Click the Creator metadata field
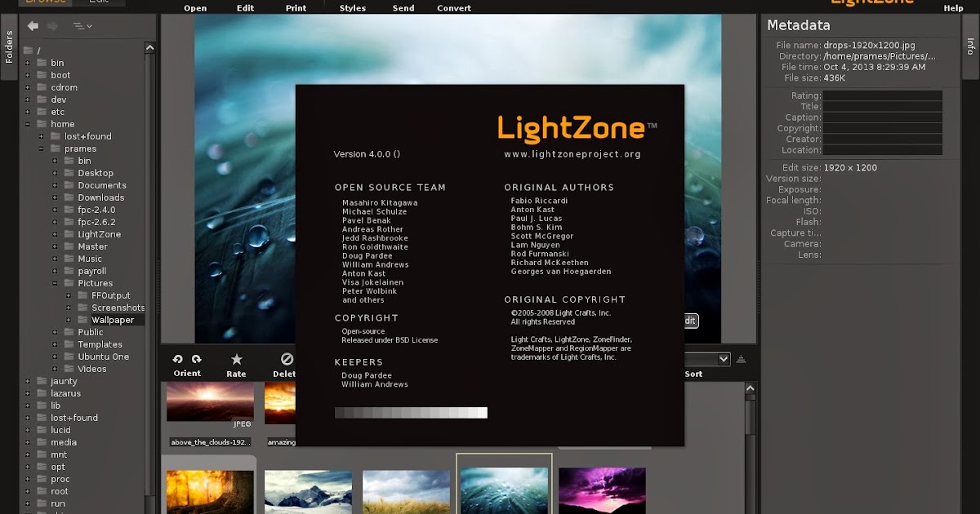Screen dimensions: 980x514 click(x=882, y=140)
